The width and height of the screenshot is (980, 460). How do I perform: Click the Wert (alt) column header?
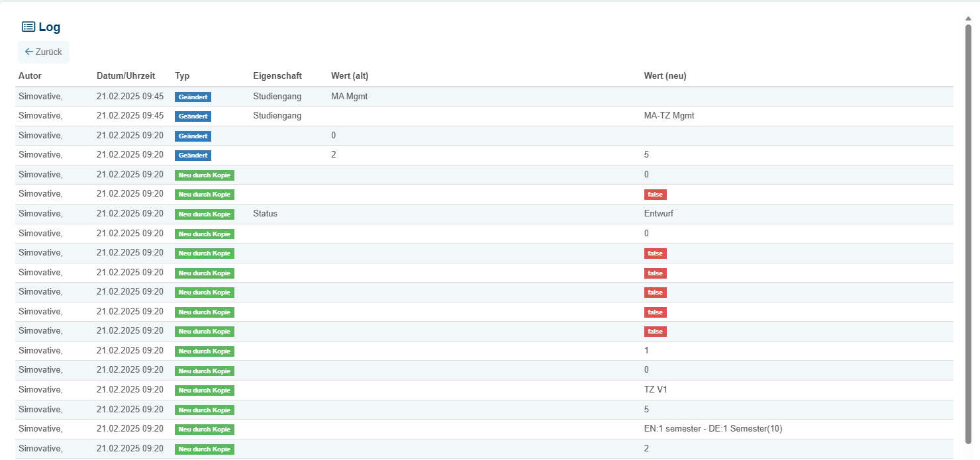tap(350, 76)
